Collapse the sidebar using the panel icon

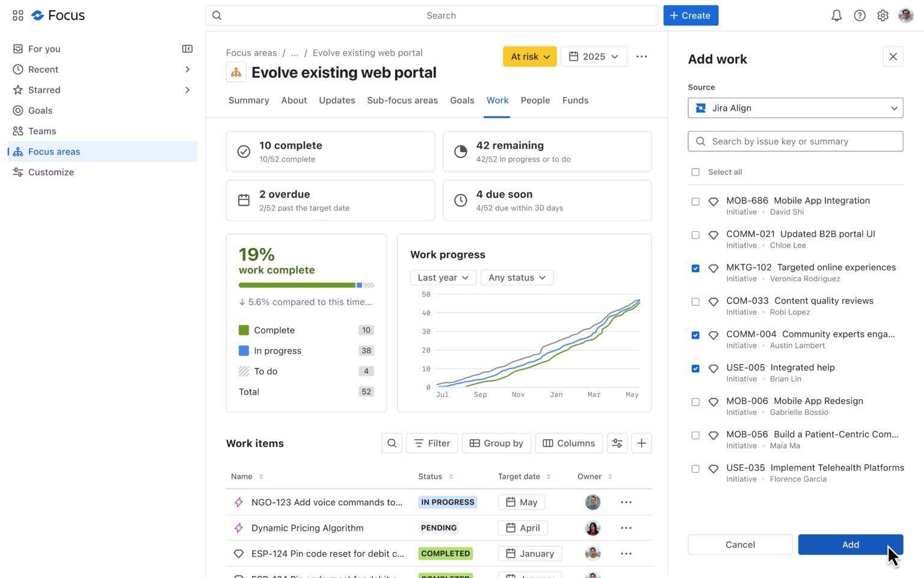coord(187,48)
